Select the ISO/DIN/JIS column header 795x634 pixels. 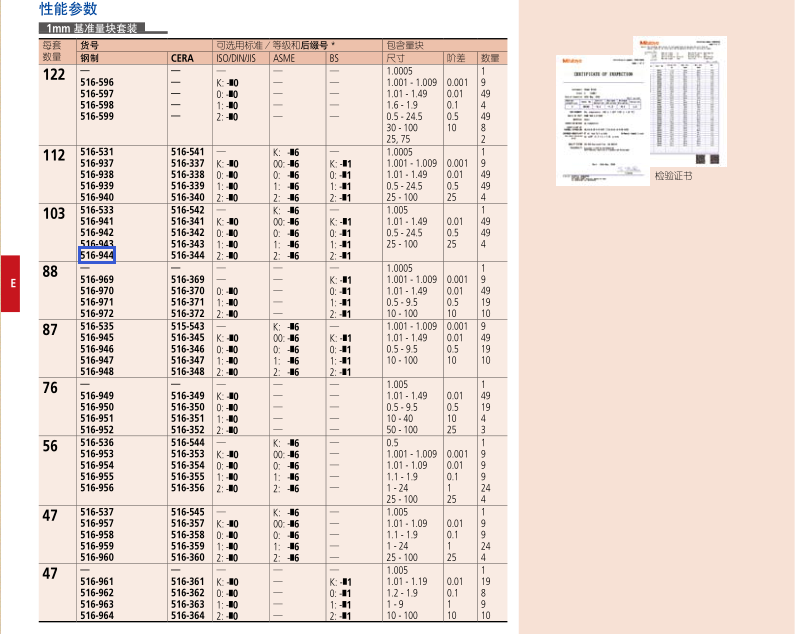(236, 58)
